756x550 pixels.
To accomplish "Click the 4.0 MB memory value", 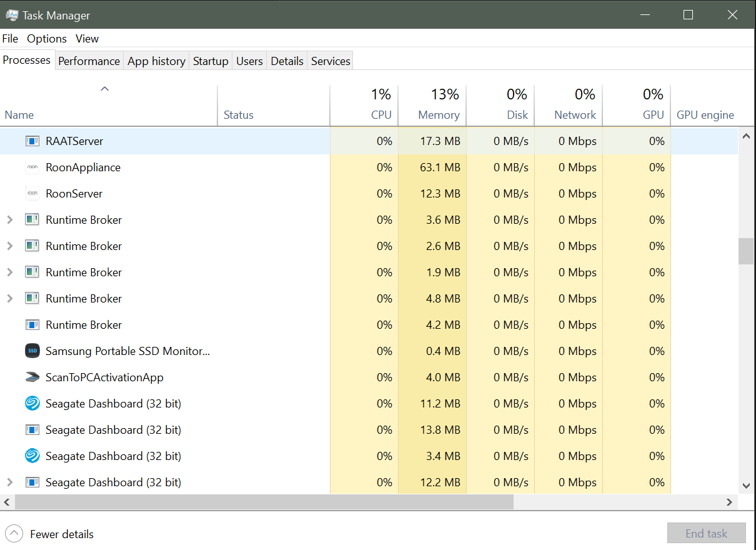I will pyautogui.click(x=443, y=377).
